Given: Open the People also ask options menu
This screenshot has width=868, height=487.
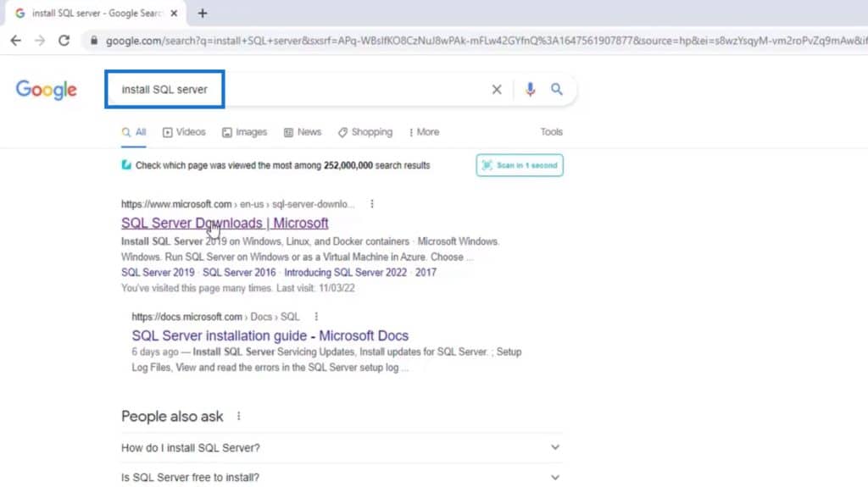Looking at the screenshot, I should (x=238, y=416).
